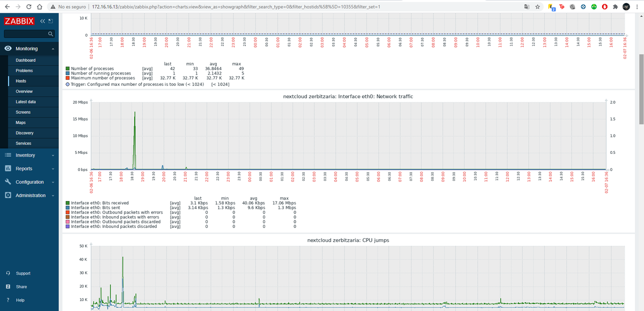The height and width of the screenshot is (311, 644).
Task: Open the Dashboard menu item
Action: [x=26, y=60]
